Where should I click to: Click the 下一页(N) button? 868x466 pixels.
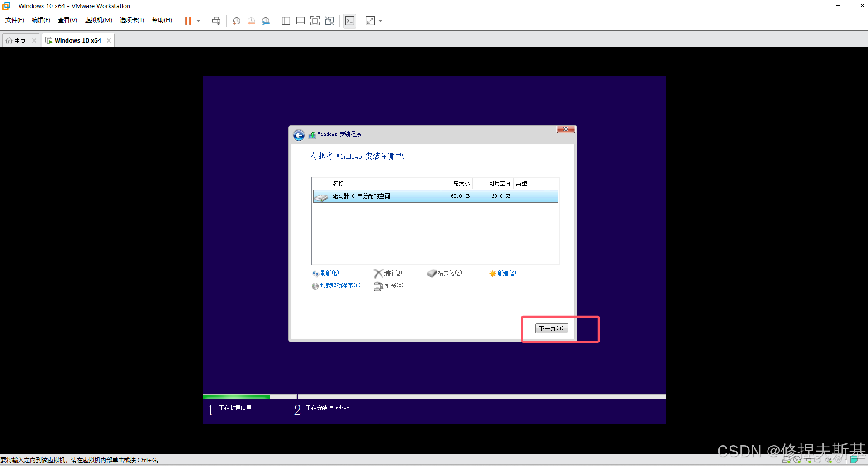click(552, 328)
